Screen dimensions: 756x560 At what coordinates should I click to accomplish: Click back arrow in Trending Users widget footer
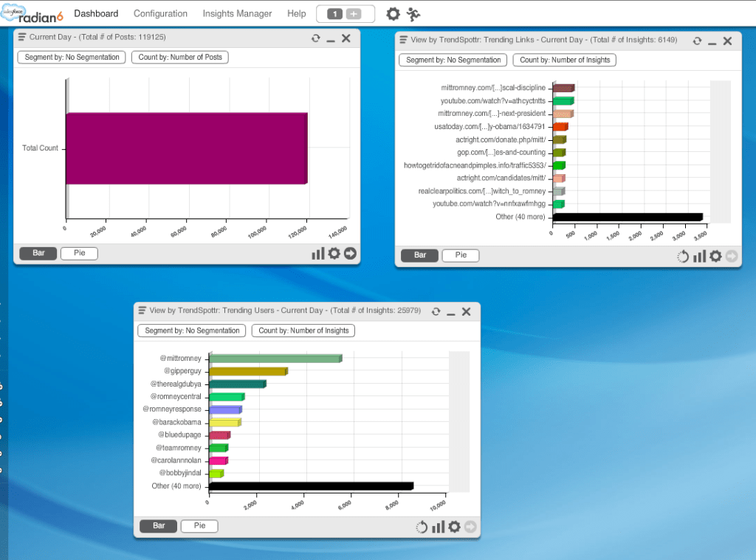(422, 528)
